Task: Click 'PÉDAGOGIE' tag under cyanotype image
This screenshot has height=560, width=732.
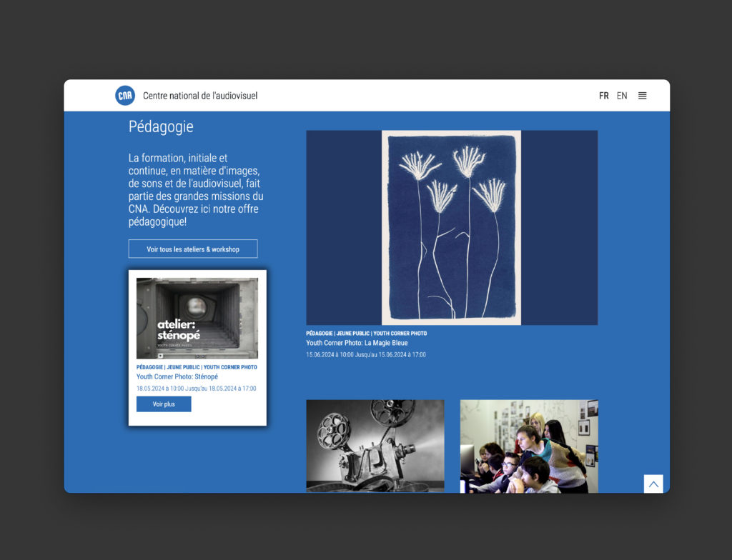Action: pos(320,334)
